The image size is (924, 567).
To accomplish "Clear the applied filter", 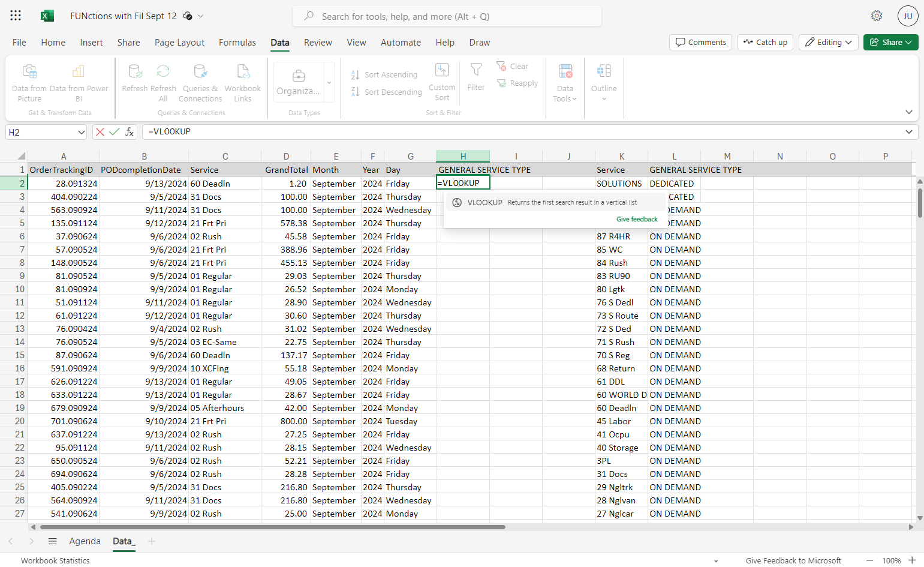I will 512,66.
